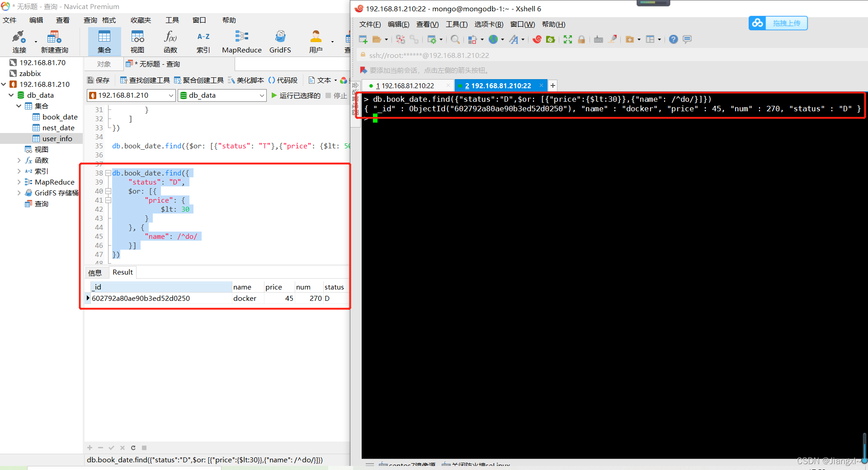Expand the 函数 tree node

19,160
